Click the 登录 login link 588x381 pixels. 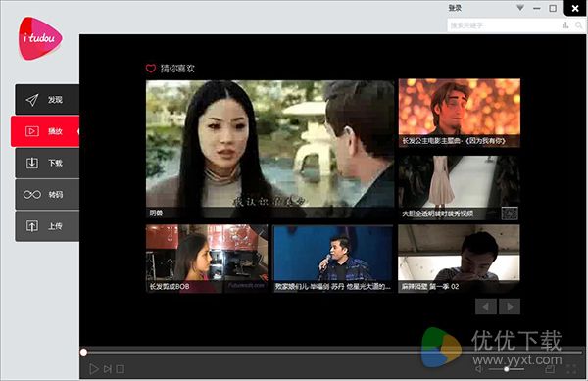455,8
